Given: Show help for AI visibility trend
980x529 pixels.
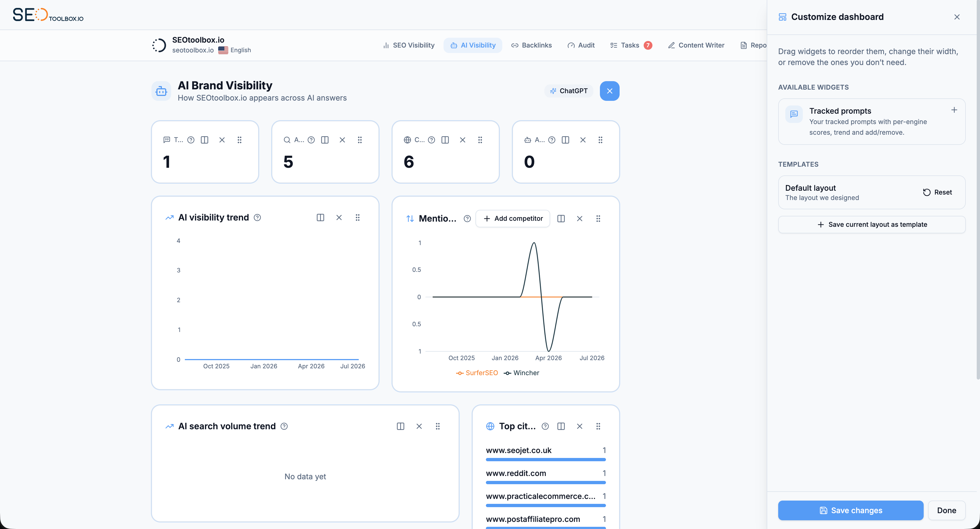Looking at the screenshot, I should [258, 218].
